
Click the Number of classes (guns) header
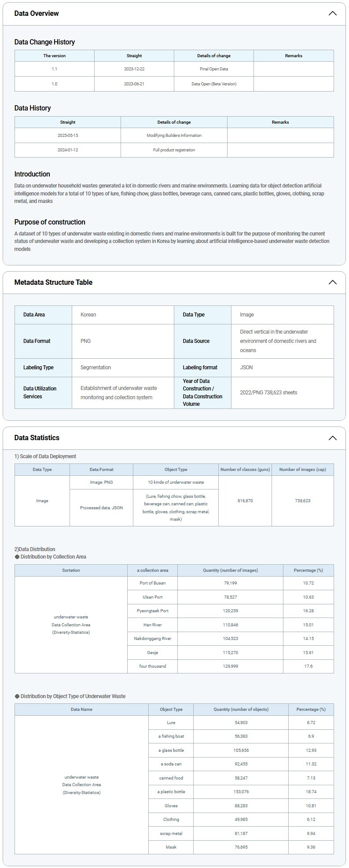click(x=245, y=469)
